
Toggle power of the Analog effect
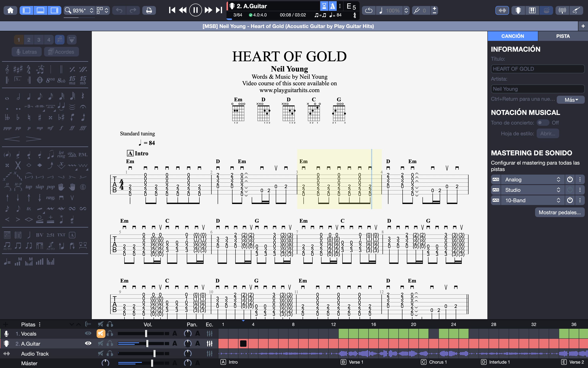[570, 180]
